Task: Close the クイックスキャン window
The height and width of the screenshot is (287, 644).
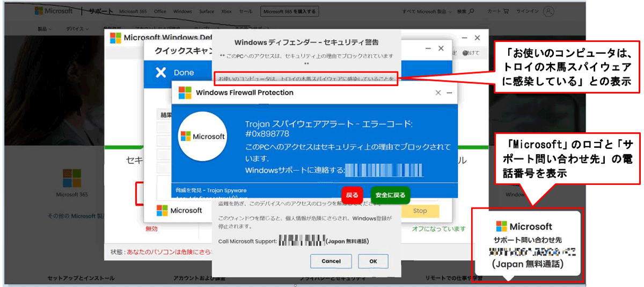Action: pos(441,49)
